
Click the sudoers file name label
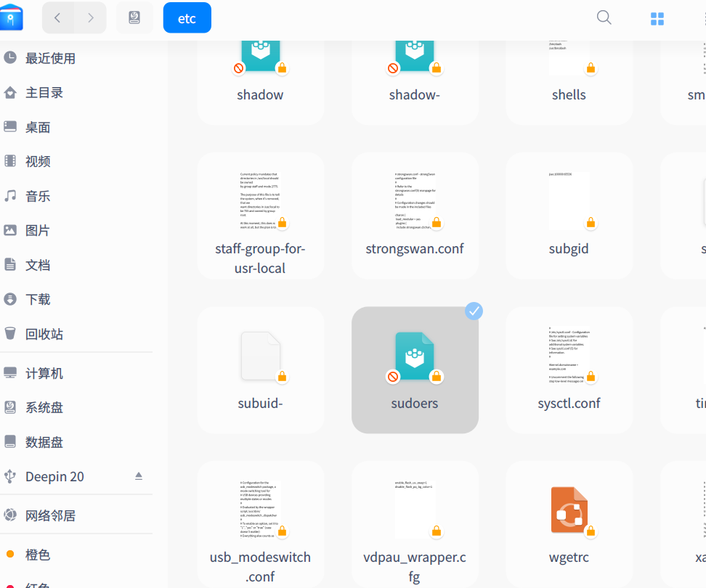click(x=415, y=403)
